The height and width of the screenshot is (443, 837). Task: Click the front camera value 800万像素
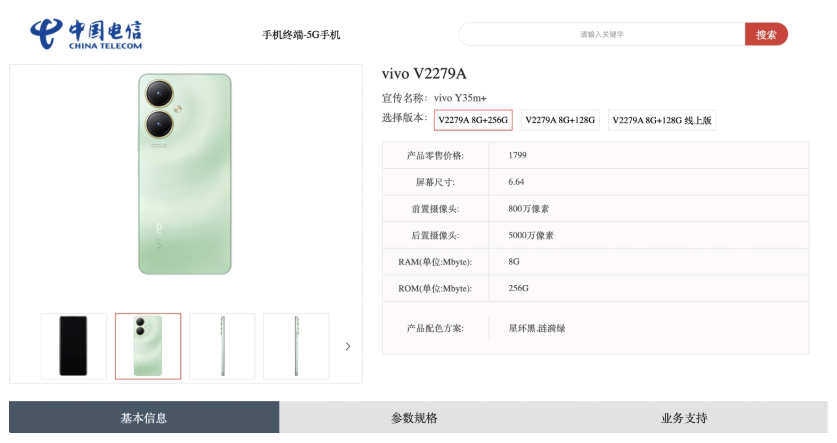528,209
